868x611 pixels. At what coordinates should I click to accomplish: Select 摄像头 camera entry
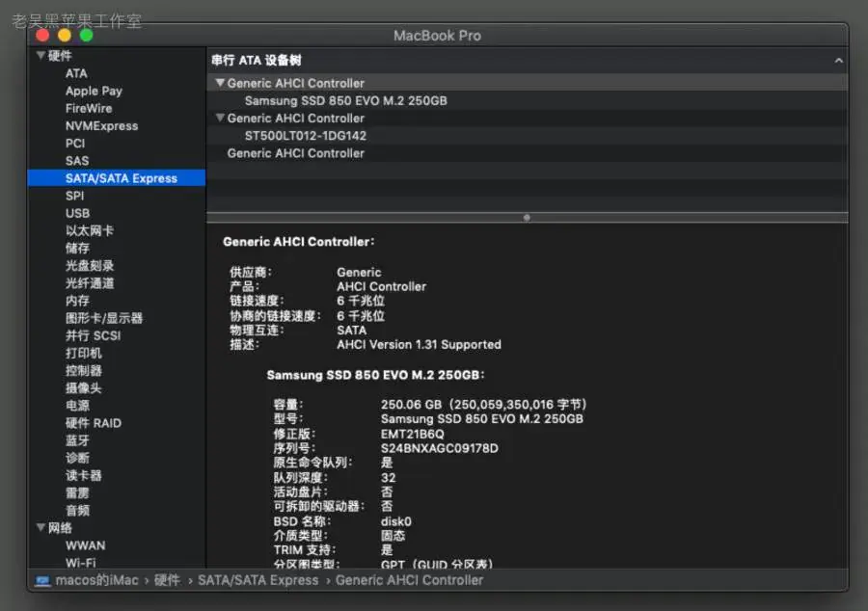(84, 388)
